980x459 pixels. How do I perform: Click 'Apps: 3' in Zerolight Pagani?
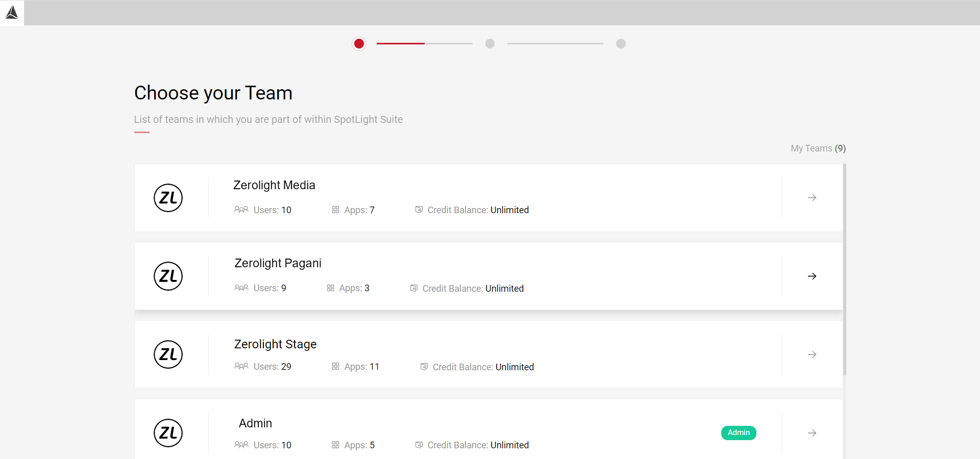tap(354, 289)
